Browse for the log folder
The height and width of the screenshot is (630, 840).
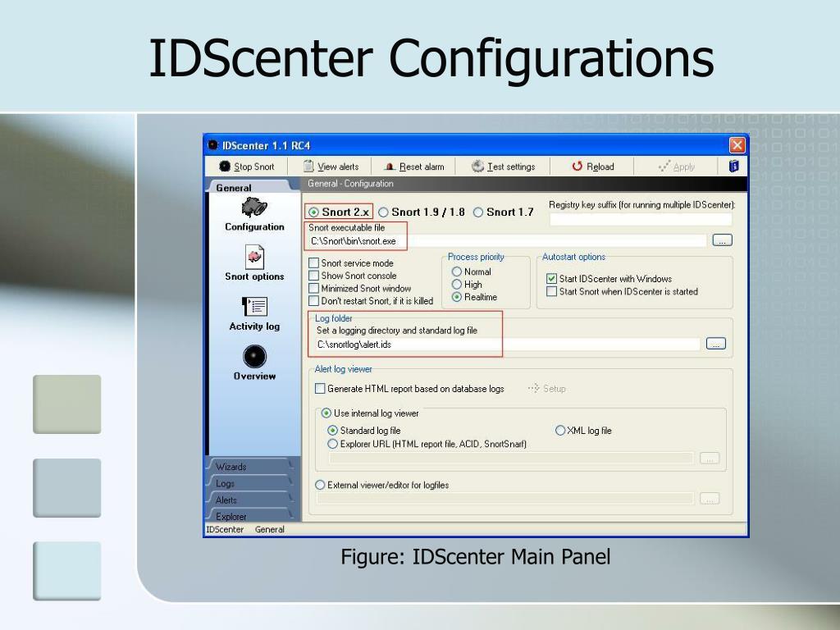[715, 344]
